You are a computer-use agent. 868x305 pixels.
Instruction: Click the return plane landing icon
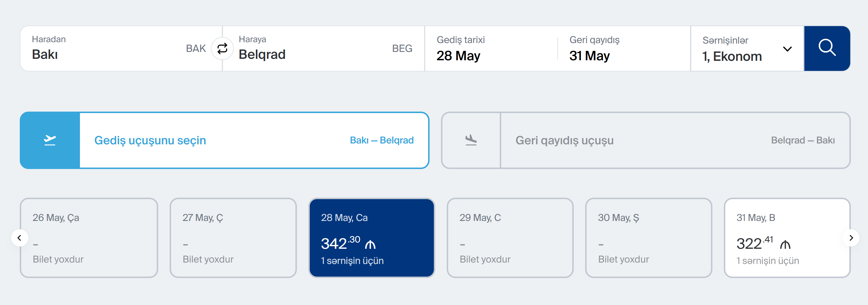click(x=471, y=140)
